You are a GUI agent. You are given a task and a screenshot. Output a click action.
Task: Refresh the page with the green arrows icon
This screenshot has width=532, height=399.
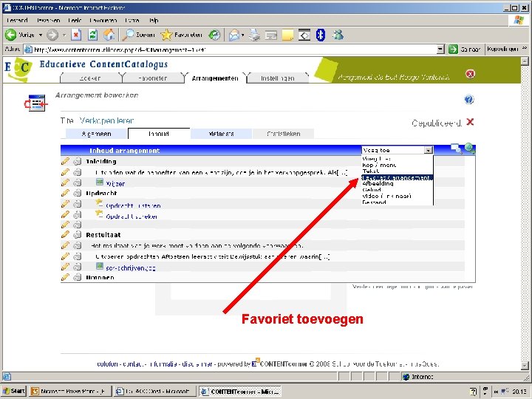[92, 35]
